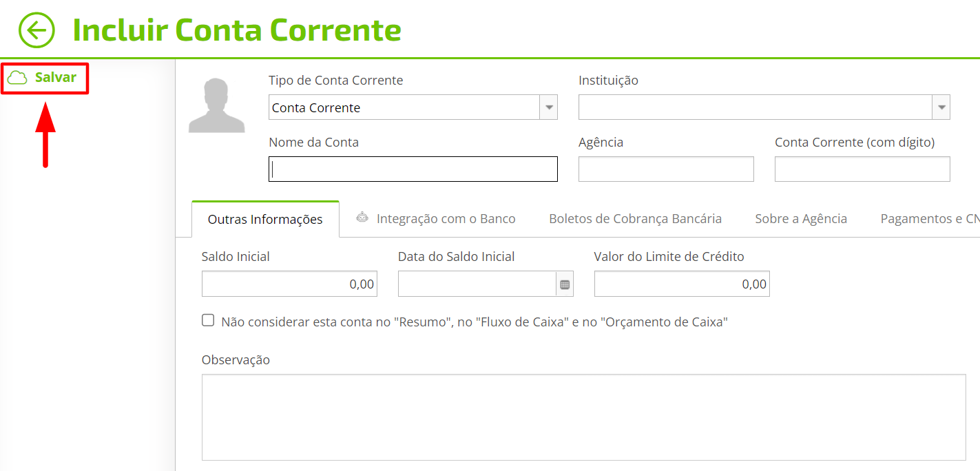Expand the Instituição dropdown arrow
This screenshot has width=980, height=471.
tap(941, 107)
